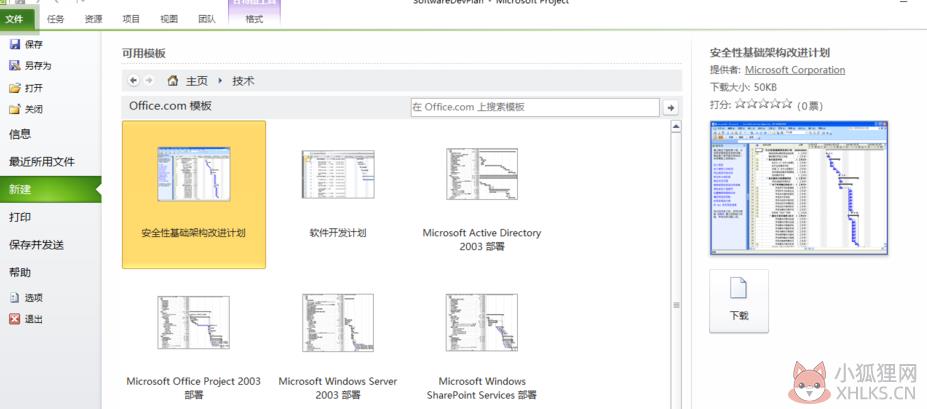This screenshot has height=409, width=927.
Task: Click the Office.com template search field
Action: [x=534, y=108]
